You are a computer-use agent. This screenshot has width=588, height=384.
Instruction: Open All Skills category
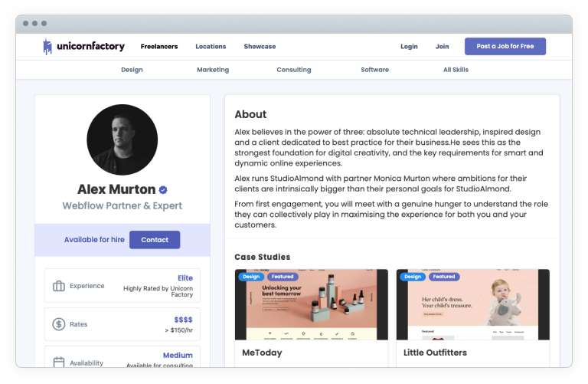click(x=456, y=70)
